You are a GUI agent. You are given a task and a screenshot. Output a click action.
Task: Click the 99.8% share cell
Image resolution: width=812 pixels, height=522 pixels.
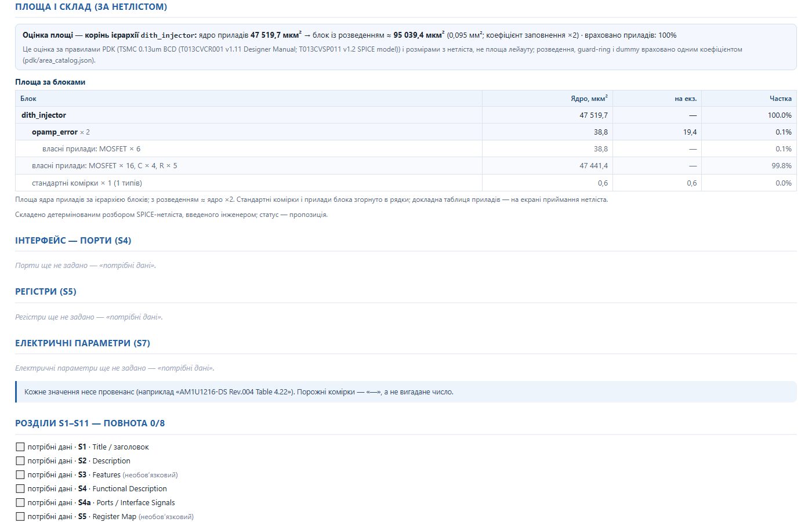pyautogui.click(x=749, y=165)
